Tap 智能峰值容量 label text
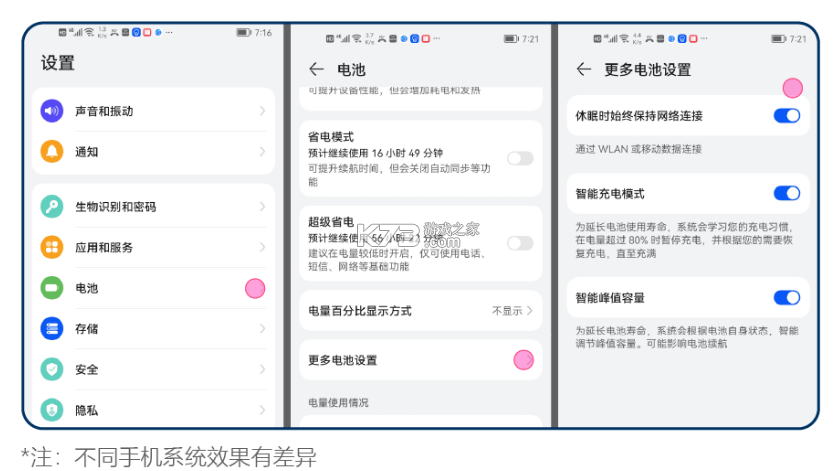Viewport: 838px width, 471px height. (610, 298)
